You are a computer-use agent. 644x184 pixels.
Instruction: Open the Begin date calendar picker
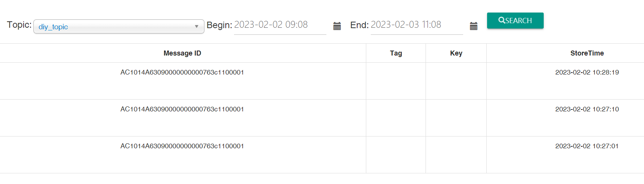point(337,26)
